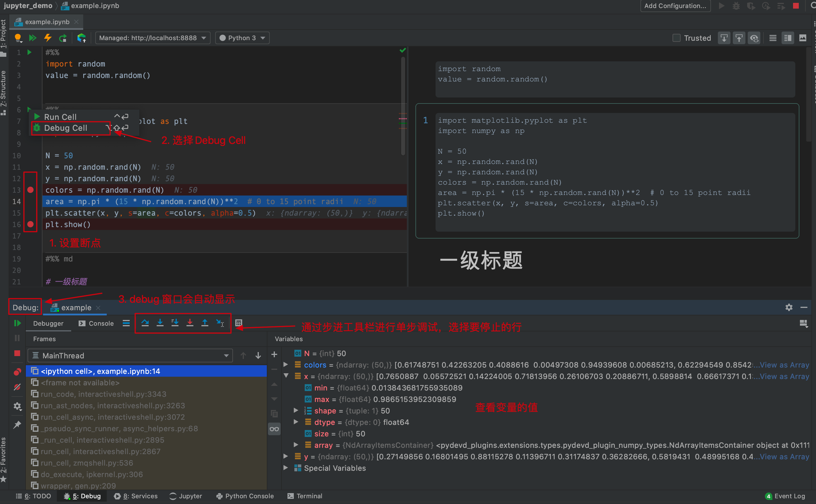Open debugger settings gear in left strip
Screen dimensions: 816x504
tap(17, 406)
